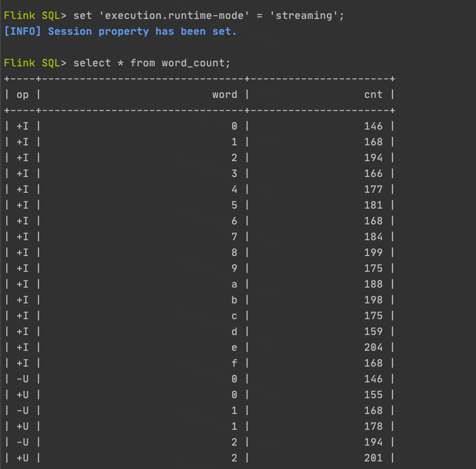The width and height of the screenshot is (476, 469).
Task: Select cnt value 168 in the +I word 1 row
Action: pyautogui.click(x=373, y=142)
